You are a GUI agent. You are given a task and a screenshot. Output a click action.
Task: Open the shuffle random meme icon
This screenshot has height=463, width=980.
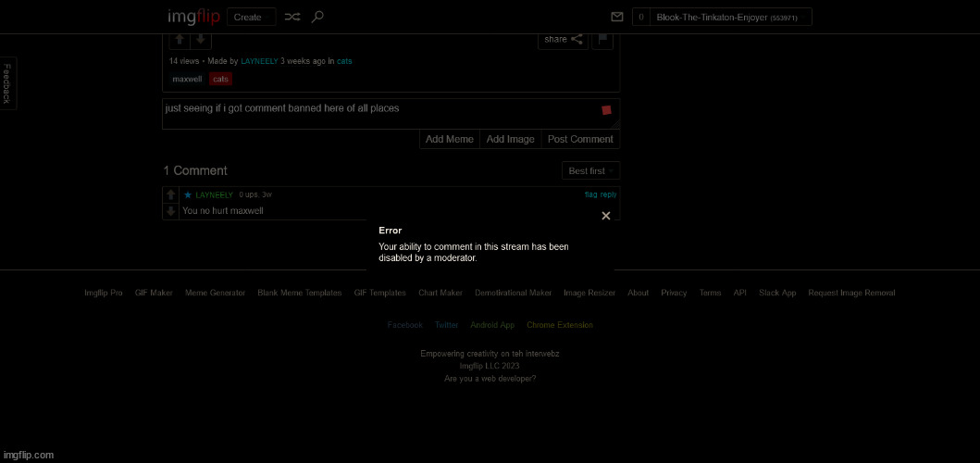coord(292,17)
